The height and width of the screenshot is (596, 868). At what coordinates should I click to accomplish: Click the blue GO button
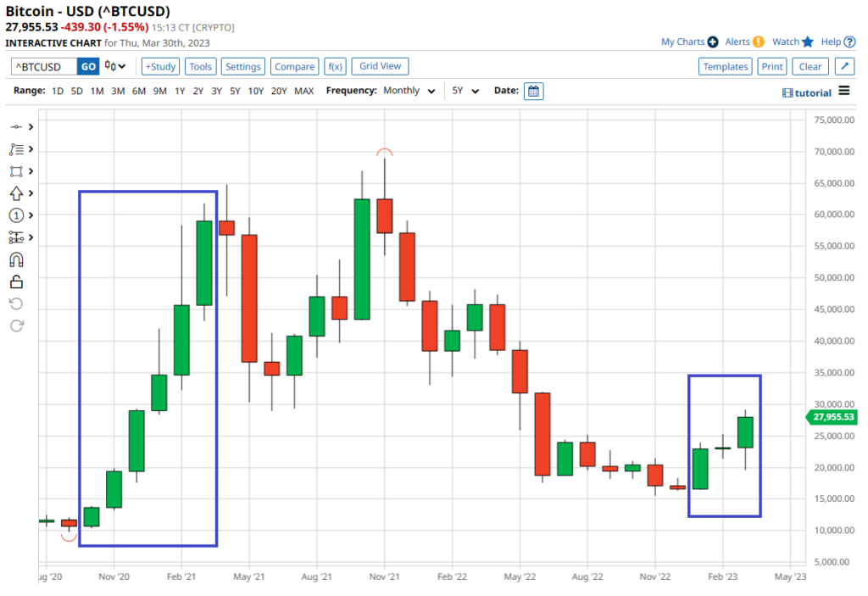(x=88, y=67)
